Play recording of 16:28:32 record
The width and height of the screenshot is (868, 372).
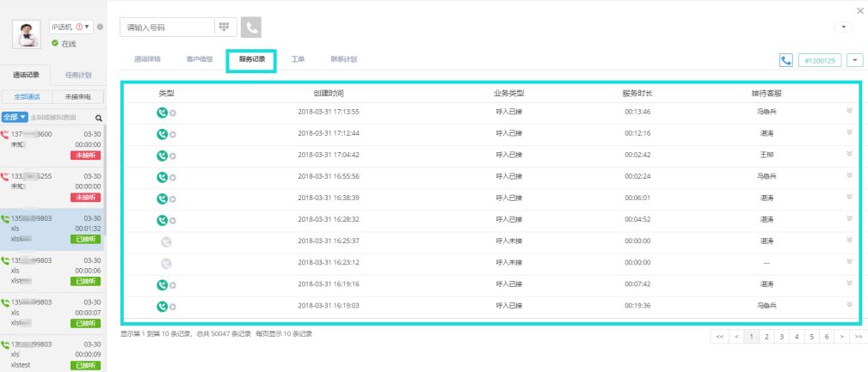tap(173, 221)
